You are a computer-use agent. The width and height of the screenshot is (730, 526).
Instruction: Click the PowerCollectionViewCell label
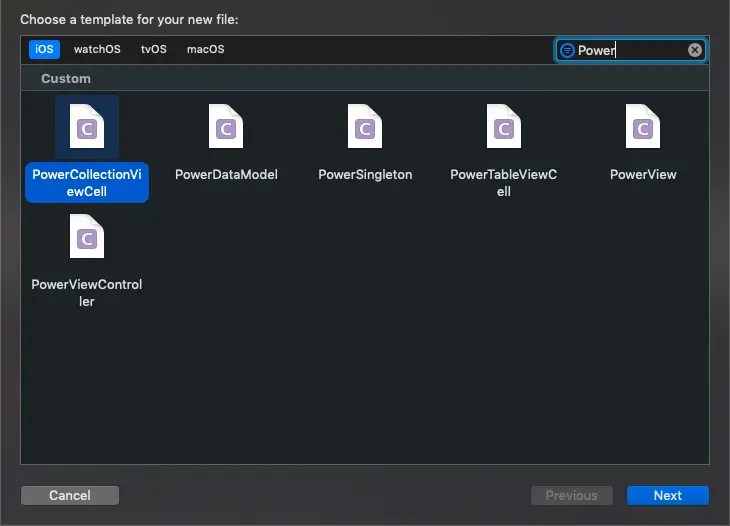[87, 182]
